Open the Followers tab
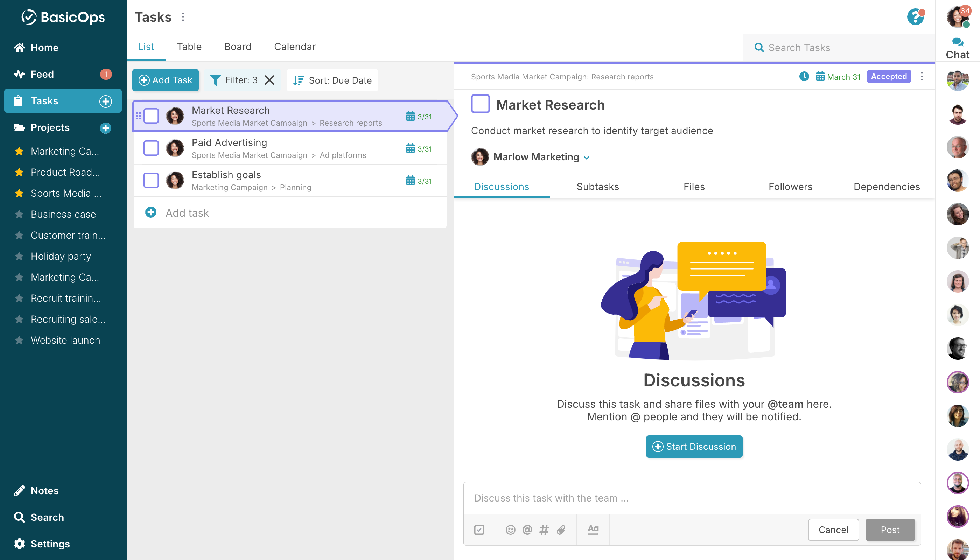This screenshot has width=980, height=560. (790, 187)
